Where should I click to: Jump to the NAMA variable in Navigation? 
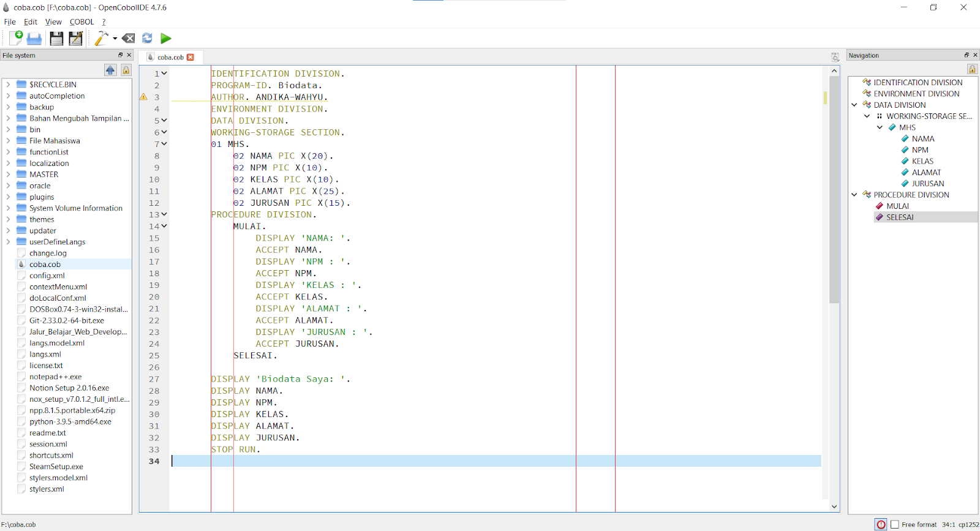[923, 139]
